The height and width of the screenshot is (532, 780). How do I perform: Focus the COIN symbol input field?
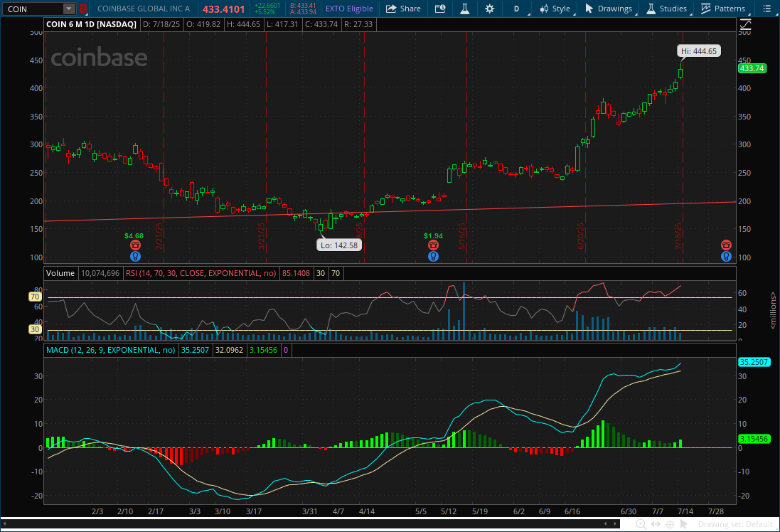pos(33,9)
